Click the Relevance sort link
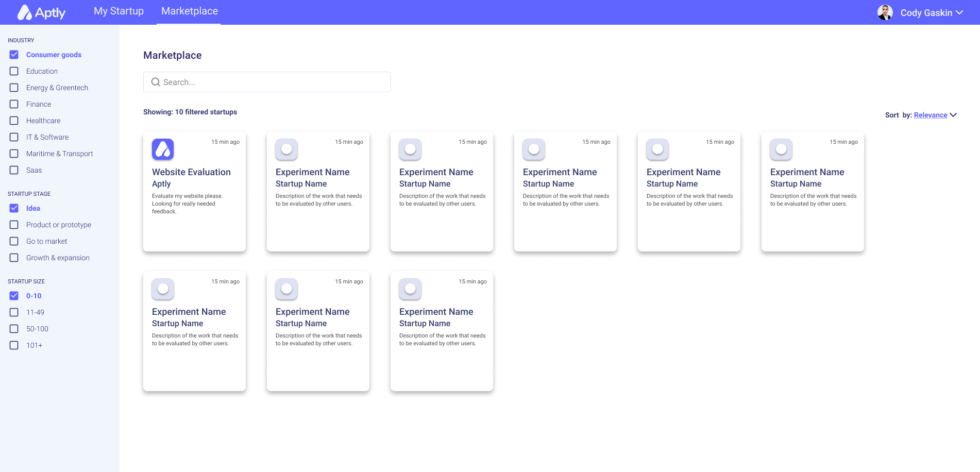 (930, 115)
